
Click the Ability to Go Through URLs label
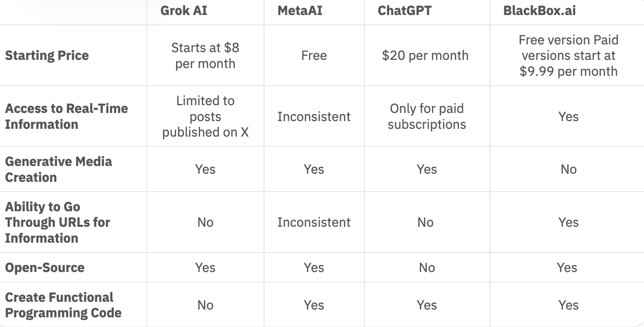(58, 222)
